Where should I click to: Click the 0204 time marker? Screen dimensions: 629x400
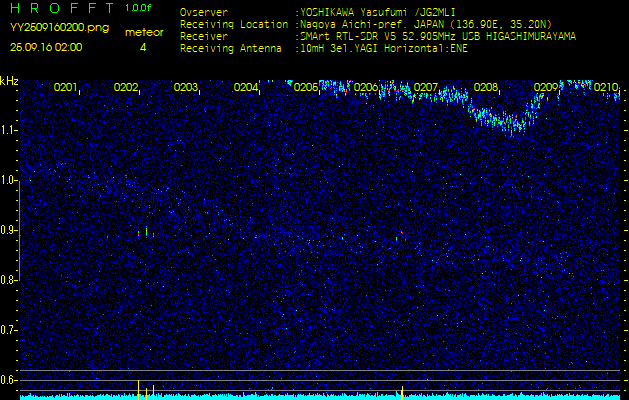pyautogui.click(x=246, y=88)
